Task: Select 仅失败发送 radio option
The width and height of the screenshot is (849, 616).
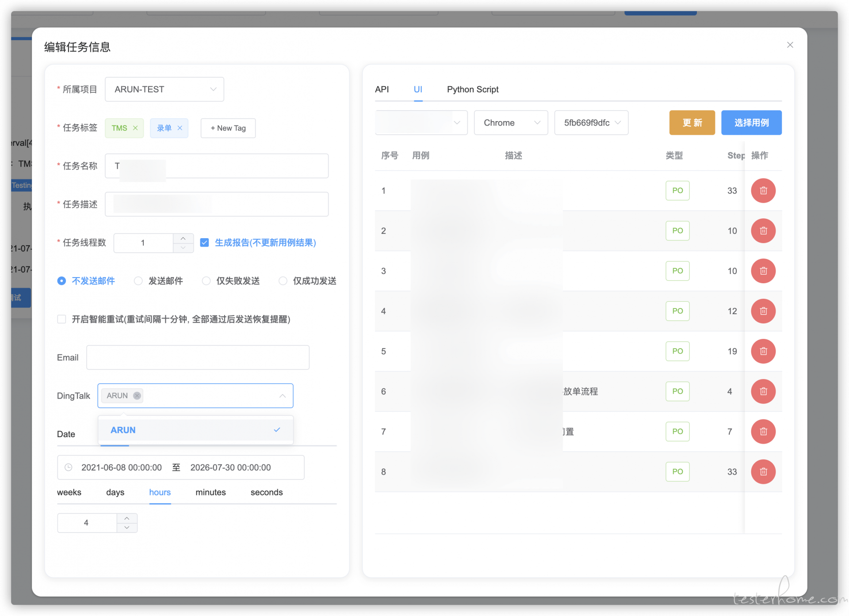Action: (206, 281)
